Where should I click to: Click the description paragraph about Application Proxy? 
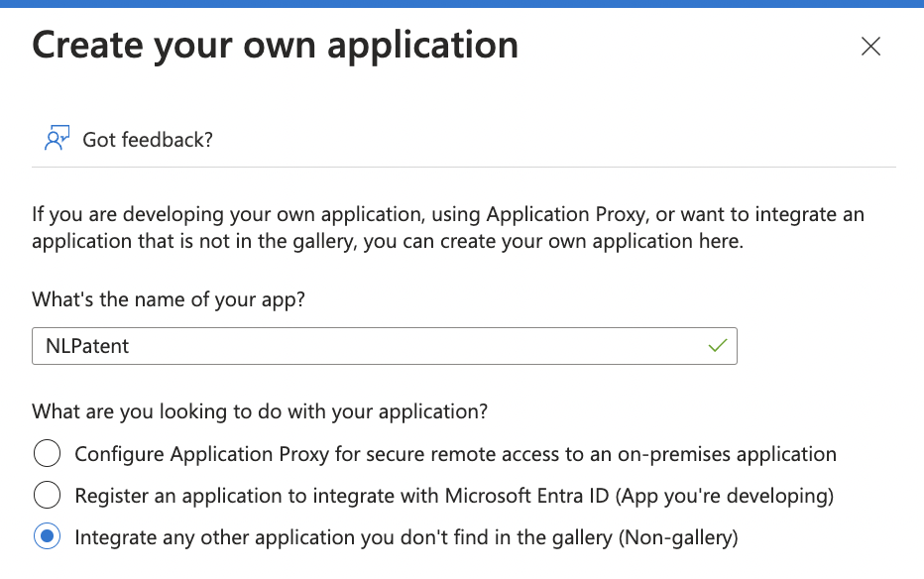[x=448, y=227]
